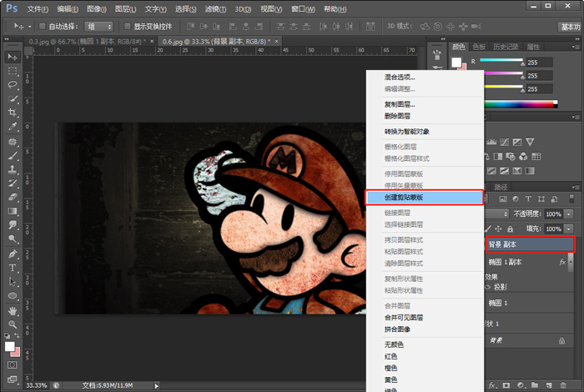The image size is (584, 392).
Task: Check the 显示变换控件 checkbox
Action: [x=127, y=26]
